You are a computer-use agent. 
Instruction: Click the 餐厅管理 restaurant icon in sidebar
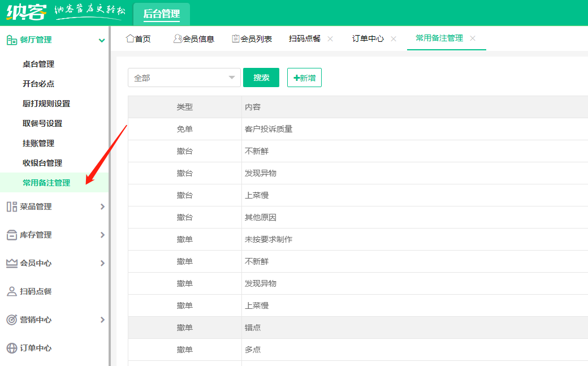[x=11, y=40]
